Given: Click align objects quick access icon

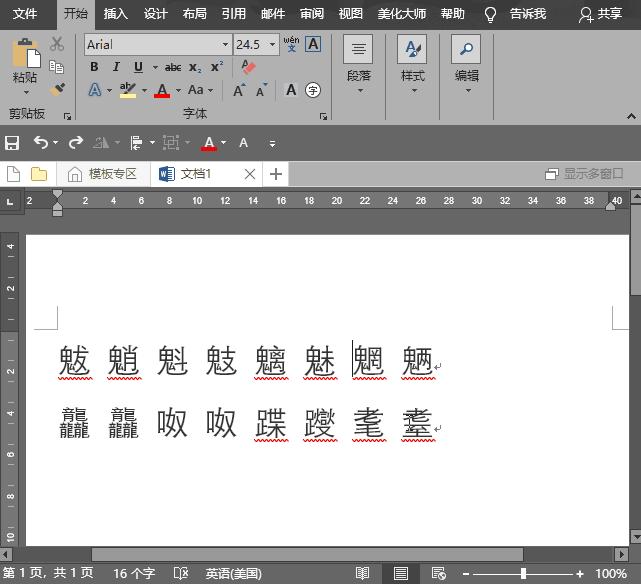Looking at the screenshot, I should (x=136, y=143).
